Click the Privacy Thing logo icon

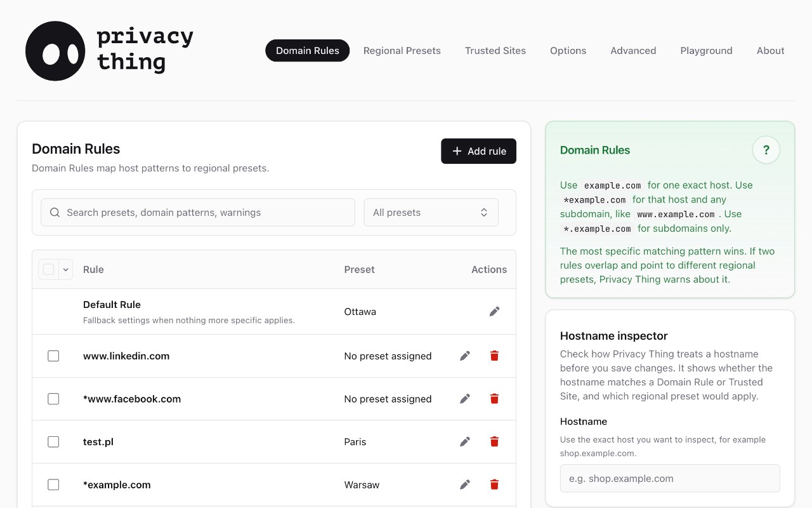click(x=55, y=51)
